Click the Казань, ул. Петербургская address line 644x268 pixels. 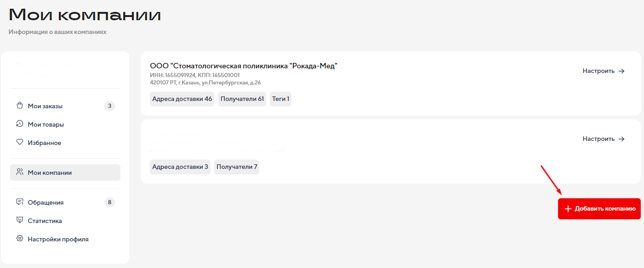click(x=205, y=83)
